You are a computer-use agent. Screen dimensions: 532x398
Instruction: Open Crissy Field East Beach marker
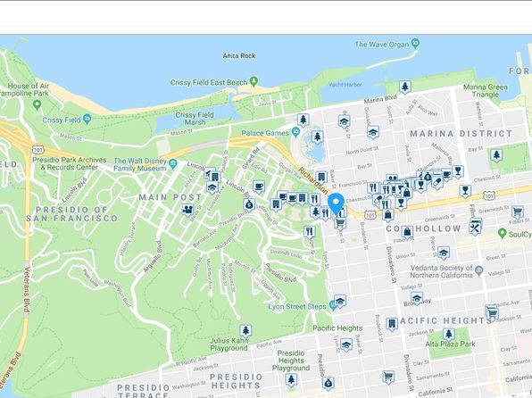(x=254, y=81)
